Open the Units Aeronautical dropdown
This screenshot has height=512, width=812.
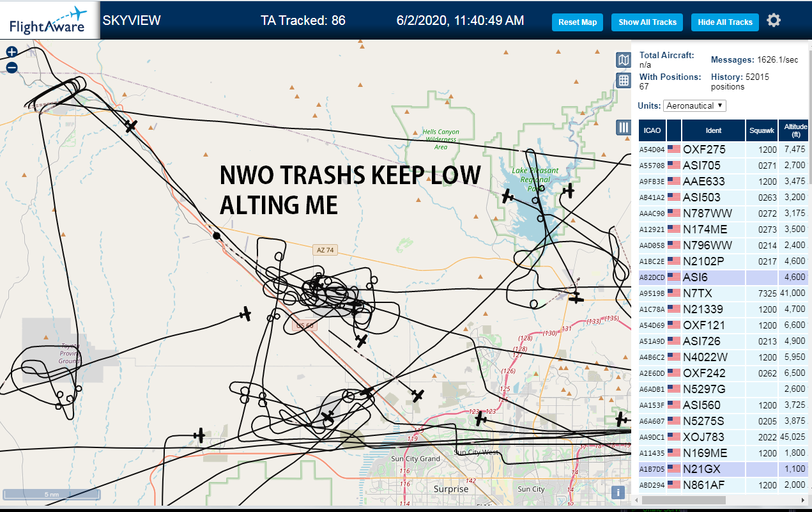point(694,105)
